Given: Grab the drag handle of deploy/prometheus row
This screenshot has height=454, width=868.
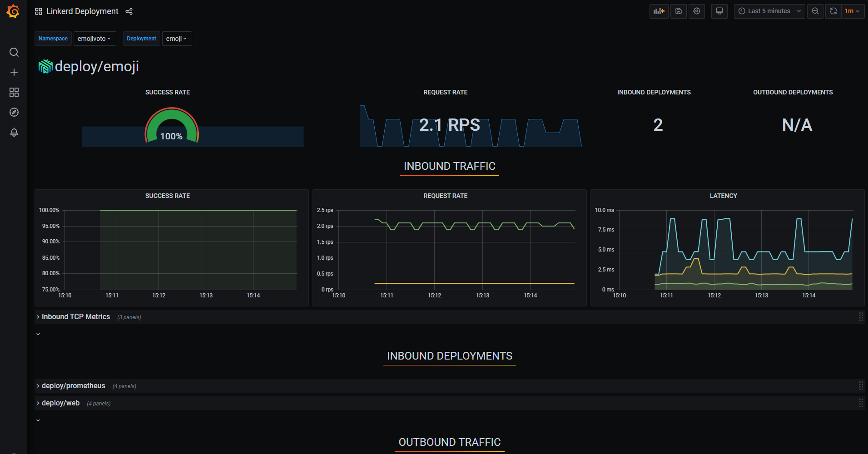Looking at the screenshot, I should click(x=861, y=386).
